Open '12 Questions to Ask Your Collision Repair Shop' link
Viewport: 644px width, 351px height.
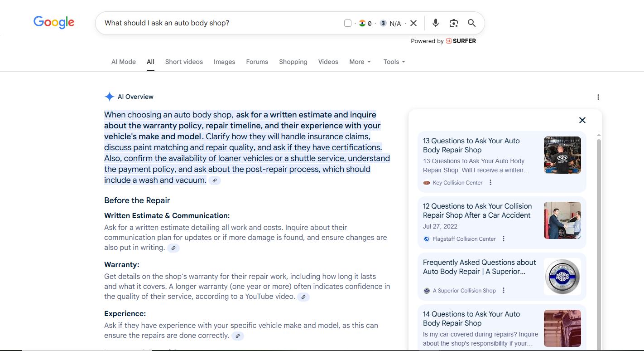[x=477, y=210]
